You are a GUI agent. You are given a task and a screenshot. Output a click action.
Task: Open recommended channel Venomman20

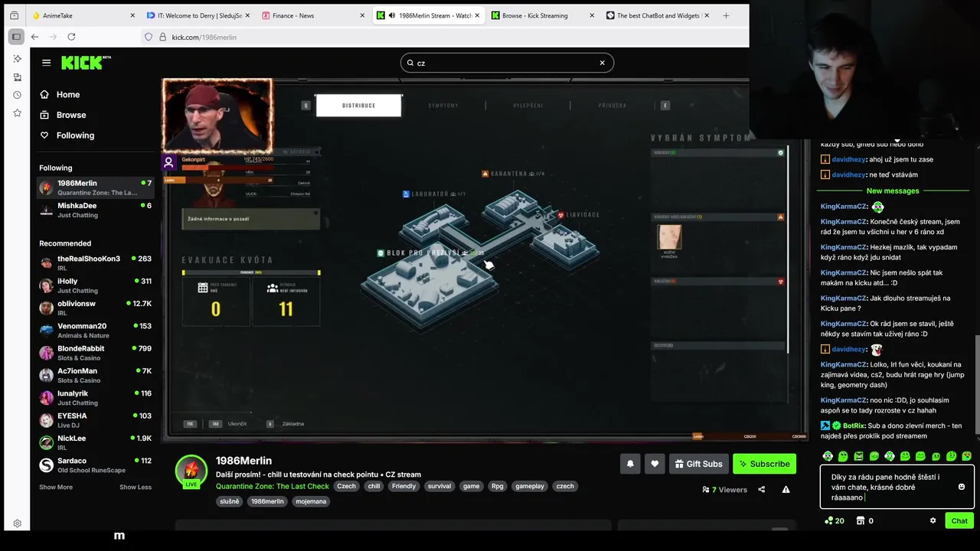coord(96,330)
